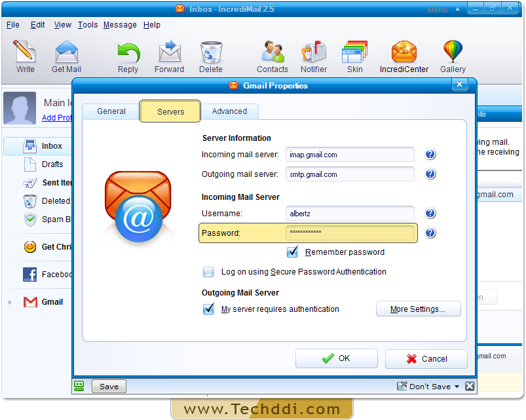Click help icon beside Password field
The image size is (526, 420).
(430, 233)
